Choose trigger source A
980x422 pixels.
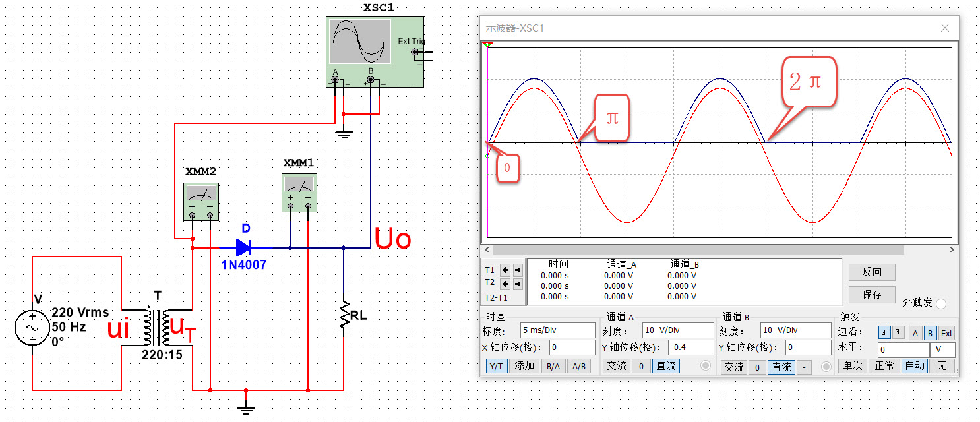915,333
